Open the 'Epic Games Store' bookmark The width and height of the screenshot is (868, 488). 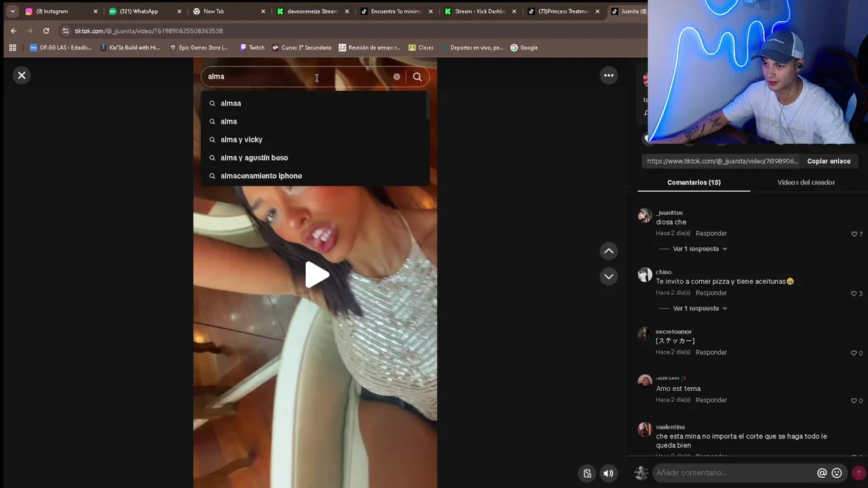click(x=198, y=47)
